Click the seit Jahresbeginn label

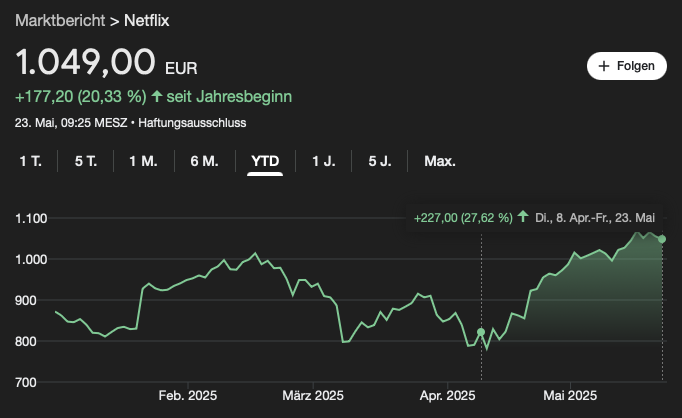click(229, 97)
